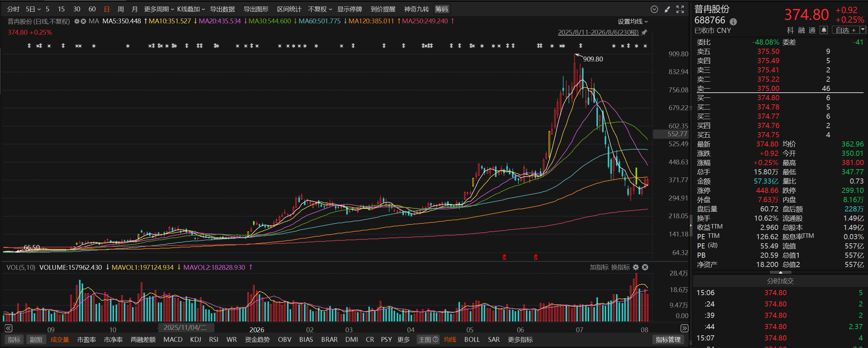The image size is (868, 348).
Task: Pin the date range with pushpin icon
Action: point(644,32)
